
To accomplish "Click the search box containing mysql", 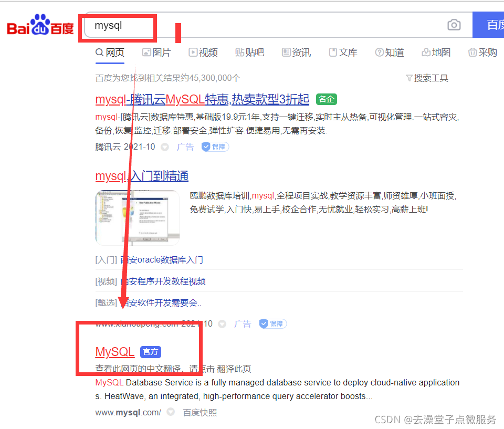I will [278, 25].
